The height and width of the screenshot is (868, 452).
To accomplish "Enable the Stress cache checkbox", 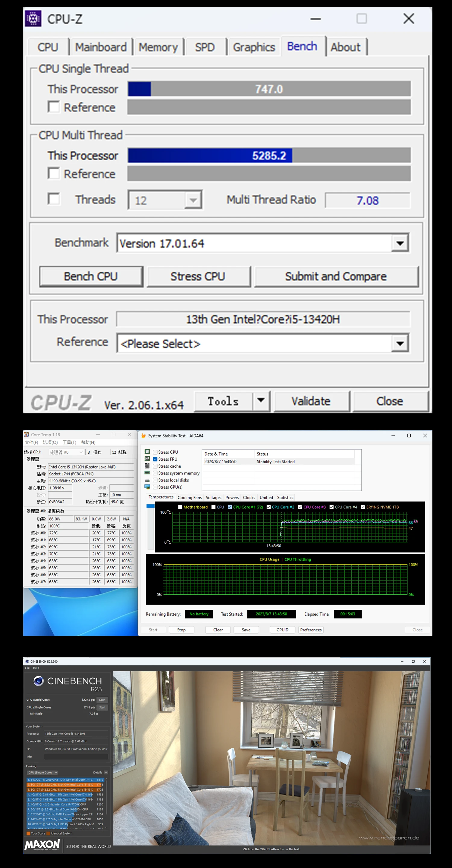I will click(x=155, y=466).
